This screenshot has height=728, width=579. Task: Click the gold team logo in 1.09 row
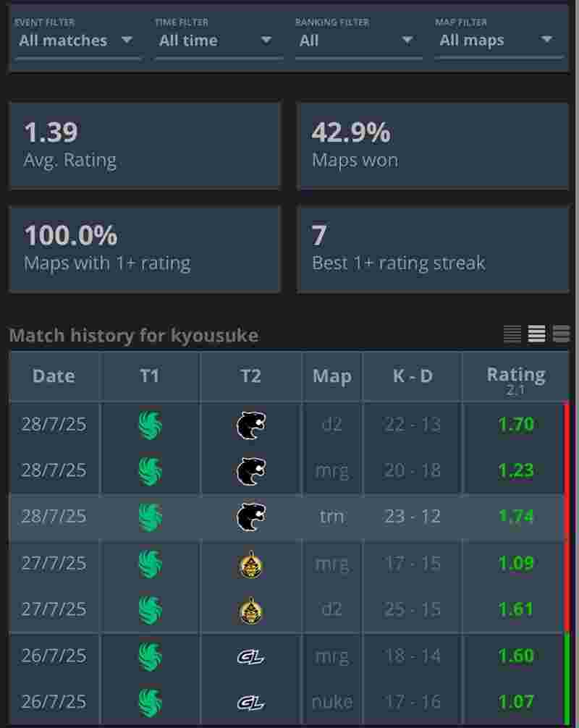(x=250, y=564)
